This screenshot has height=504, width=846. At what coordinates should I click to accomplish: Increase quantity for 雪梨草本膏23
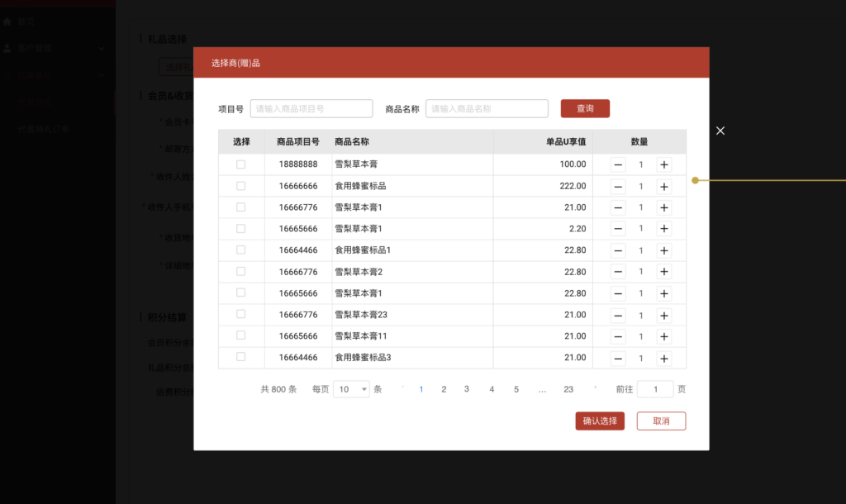click(x=664, y=315)
